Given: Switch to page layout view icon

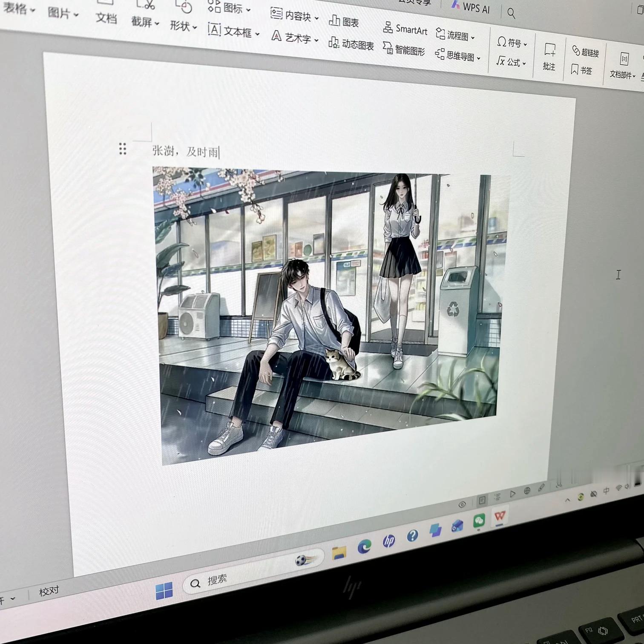Looking at the screenshot, I should tap(482, 500).
